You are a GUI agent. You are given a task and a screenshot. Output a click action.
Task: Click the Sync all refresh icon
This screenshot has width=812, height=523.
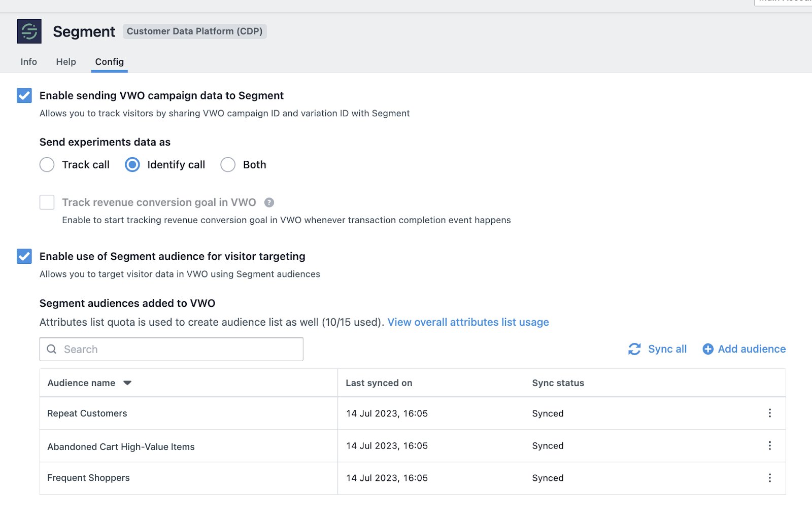[x=634, y=349]
